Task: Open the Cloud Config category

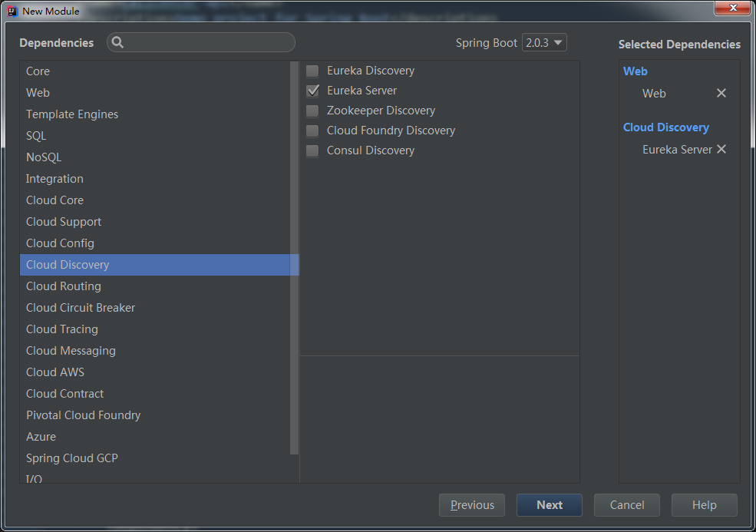Action: pos(155,243)
